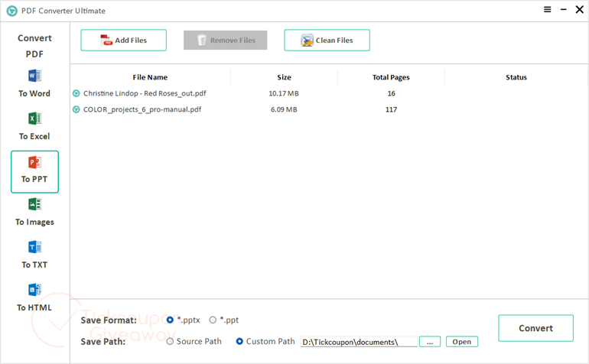Screen dimensions: 589x364
Task: Open the hamburger menu in title bar
Action: click(x=547, y=10)
